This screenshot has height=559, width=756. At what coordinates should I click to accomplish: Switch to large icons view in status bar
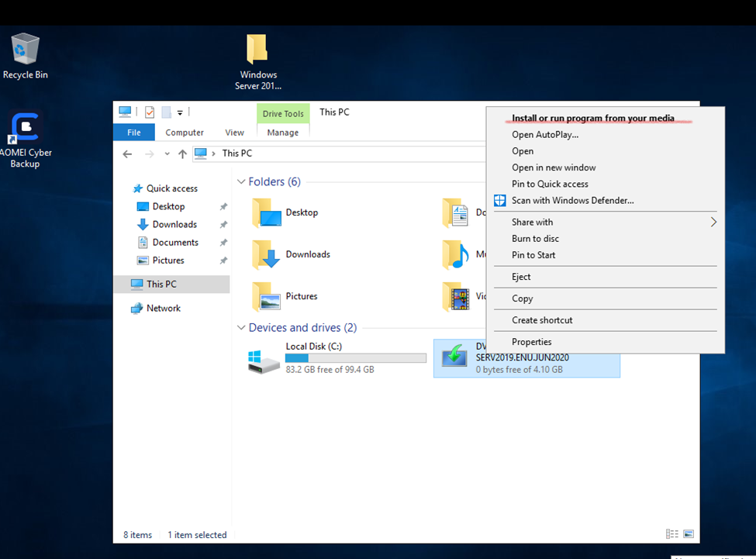pyautogui.click(x=688, y=534)
